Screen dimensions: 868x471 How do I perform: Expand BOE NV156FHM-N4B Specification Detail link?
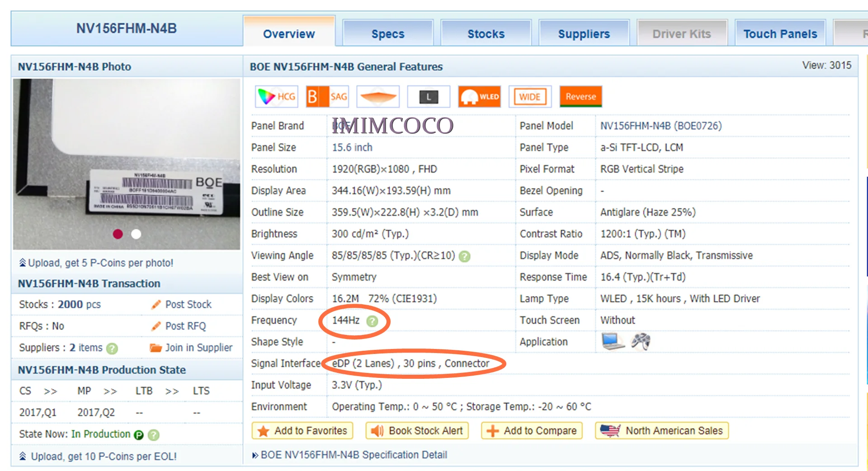pos(349,455)
